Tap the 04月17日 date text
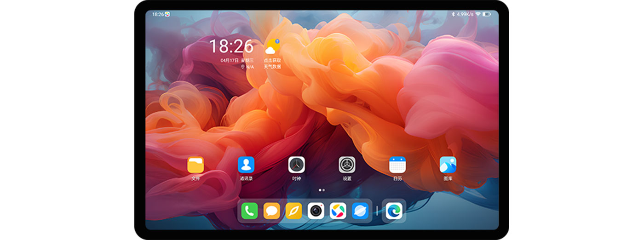Viewport: 644px width, 240px height. click(x=229, y=60)
